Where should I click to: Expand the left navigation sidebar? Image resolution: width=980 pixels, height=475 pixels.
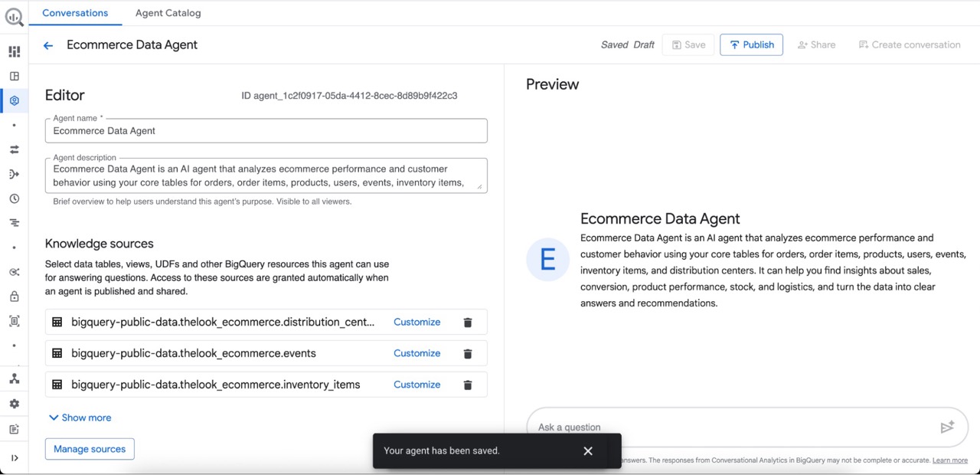(14, 458)
